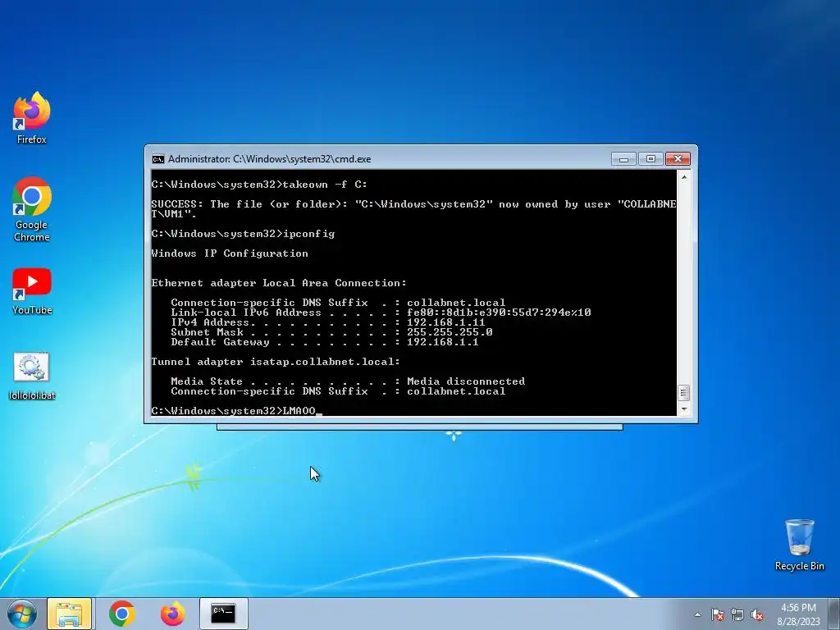This screenshot has width=840, height=630.
Task: Click the cmd scrollbar up arrow
Action: [x=683, y=176]
